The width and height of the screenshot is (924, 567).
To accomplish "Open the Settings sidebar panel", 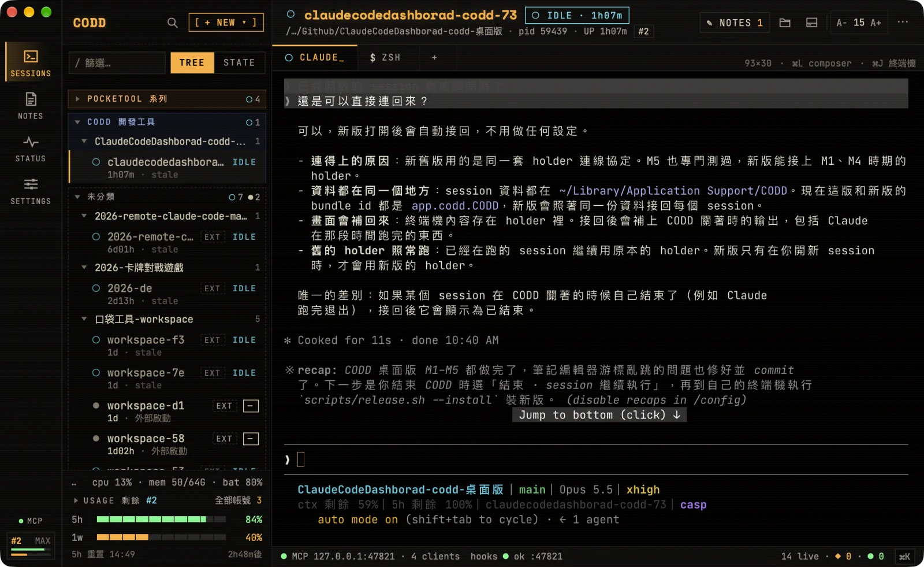I will [x=31, y=191].
